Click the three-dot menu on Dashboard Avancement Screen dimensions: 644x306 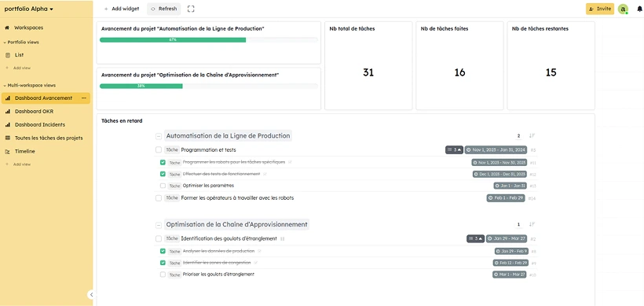click(x=84, y=98)
